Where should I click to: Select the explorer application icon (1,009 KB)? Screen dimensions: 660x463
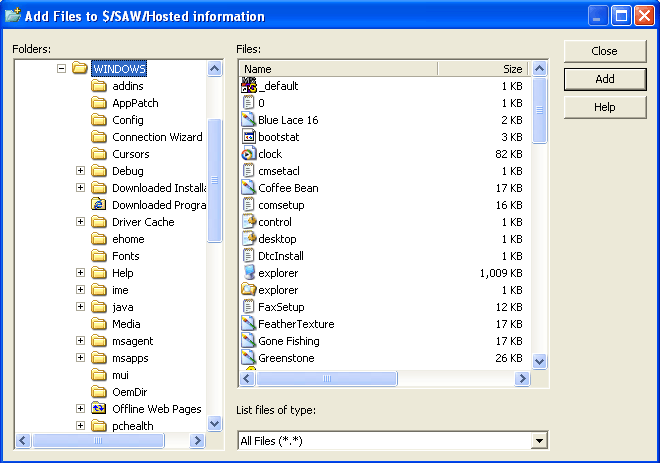coord(249,273)
